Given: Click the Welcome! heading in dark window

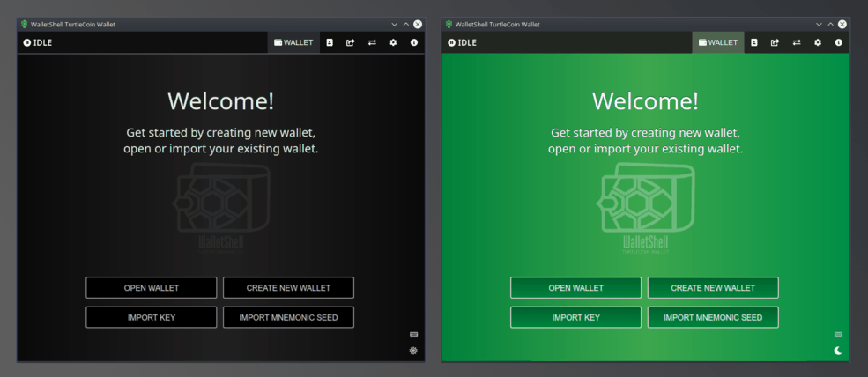Looking at the screenshot, I should [221, 101].
